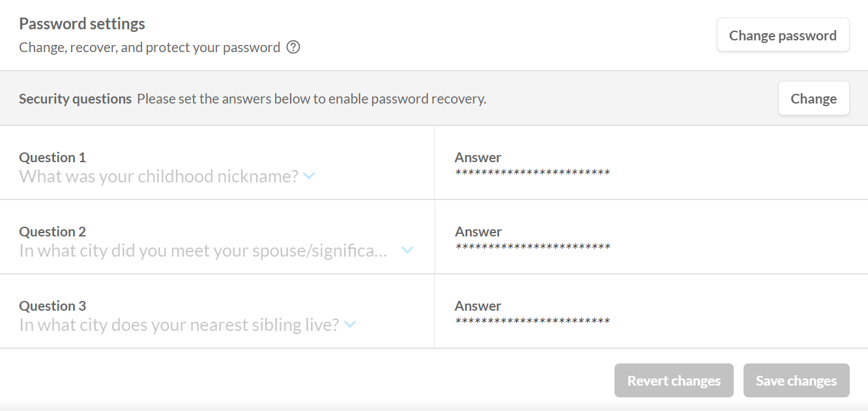
Task: Select the 'In what city did you meet' text
Action: (203, 250)
